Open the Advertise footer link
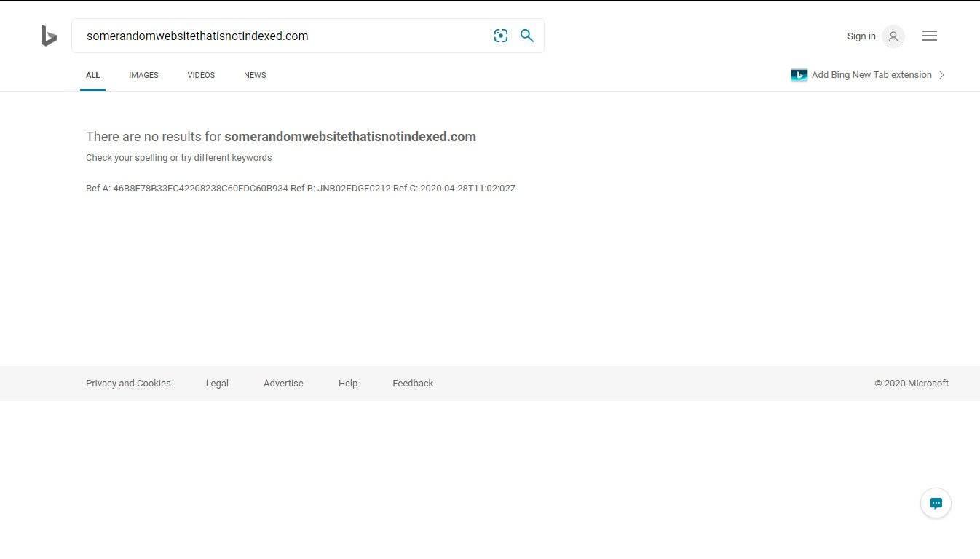The image size is (980, 559). point(283,384)
